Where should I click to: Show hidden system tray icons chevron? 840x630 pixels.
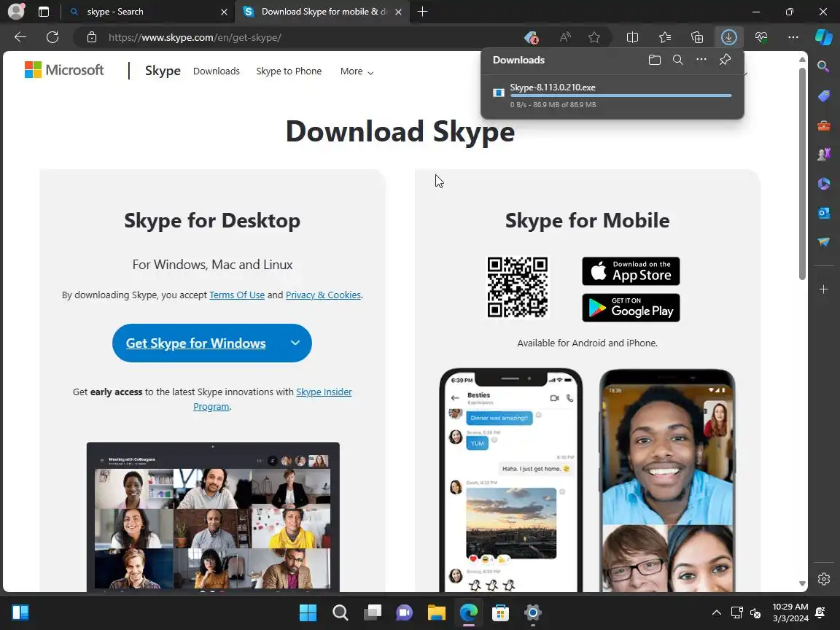[716, 612]
